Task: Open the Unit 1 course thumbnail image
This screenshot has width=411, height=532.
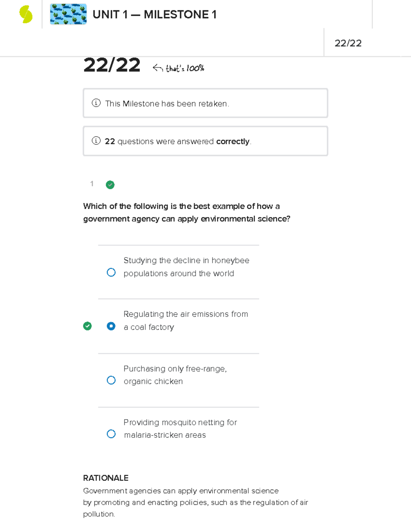Action: [x=68, y=14]
